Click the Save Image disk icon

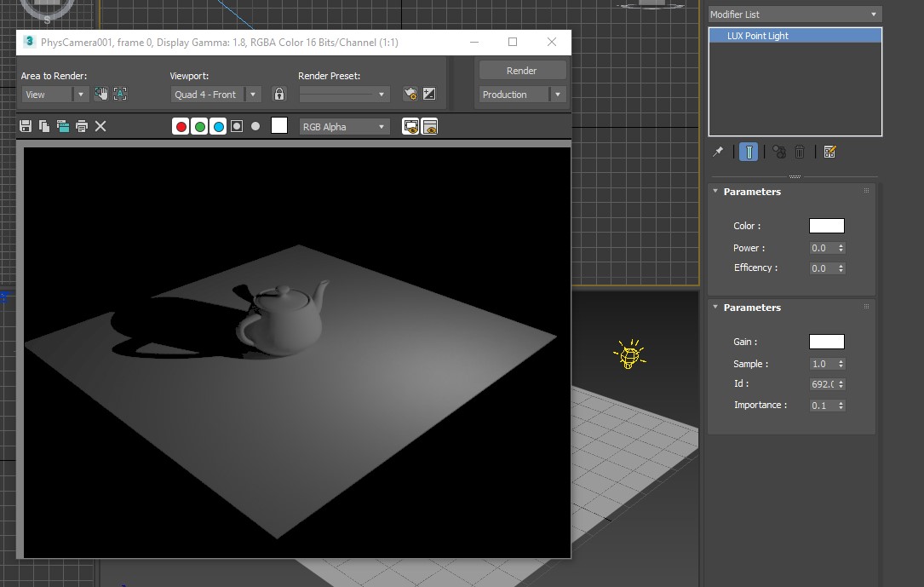pos(26,126)
